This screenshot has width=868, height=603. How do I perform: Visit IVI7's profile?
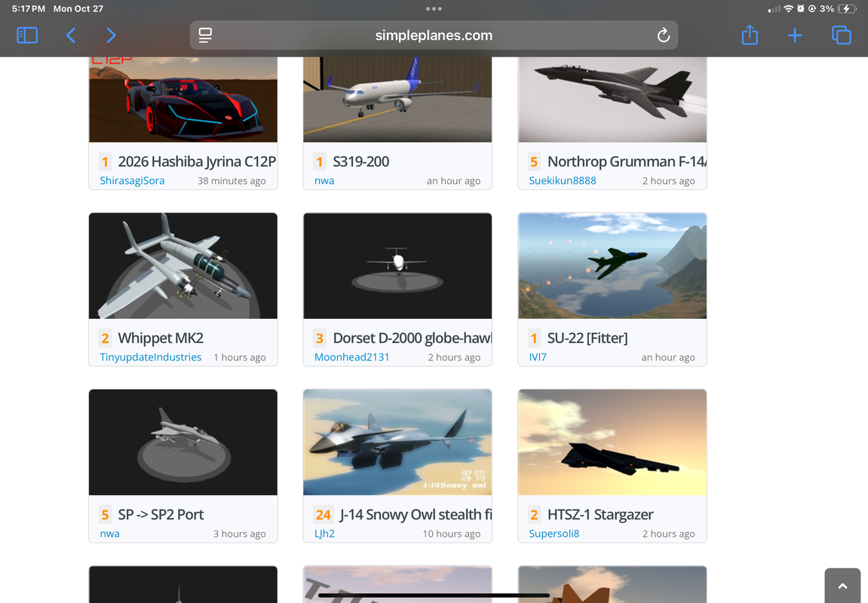(x=538, y=357)
